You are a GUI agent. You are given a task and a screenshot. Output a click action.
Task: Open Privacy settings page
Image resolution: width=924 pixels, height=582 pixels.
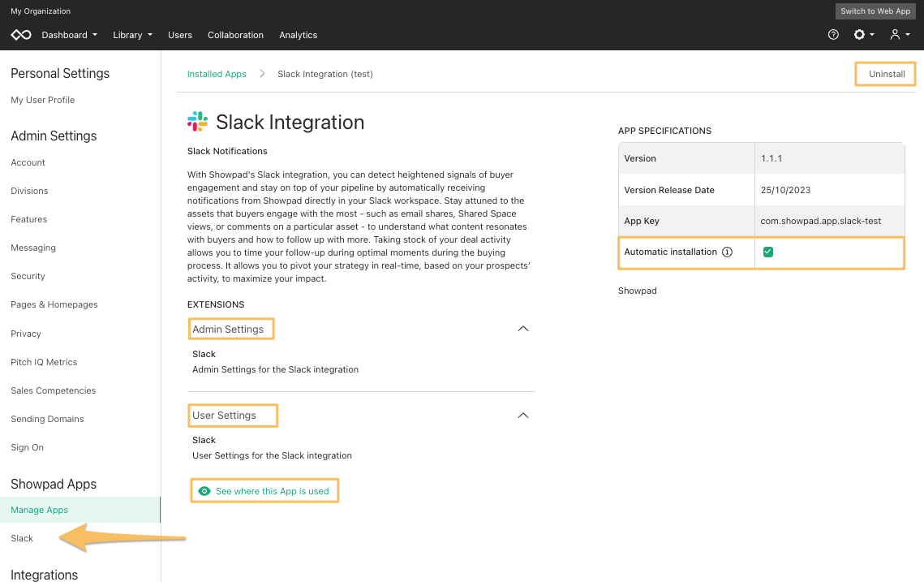[26, 334]
